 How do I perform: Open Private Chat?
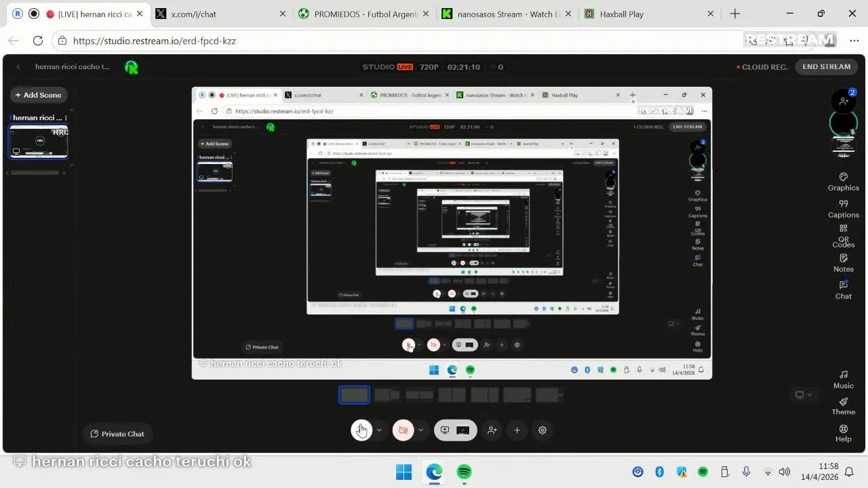pos(118,434)
